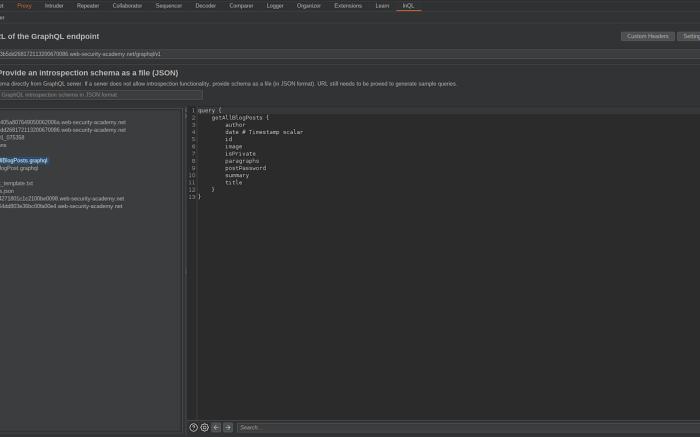Select the highlighted BlogPosts.graphql tree entry
700x437 pixels.
pyautogui.click(x=24, y=160)
